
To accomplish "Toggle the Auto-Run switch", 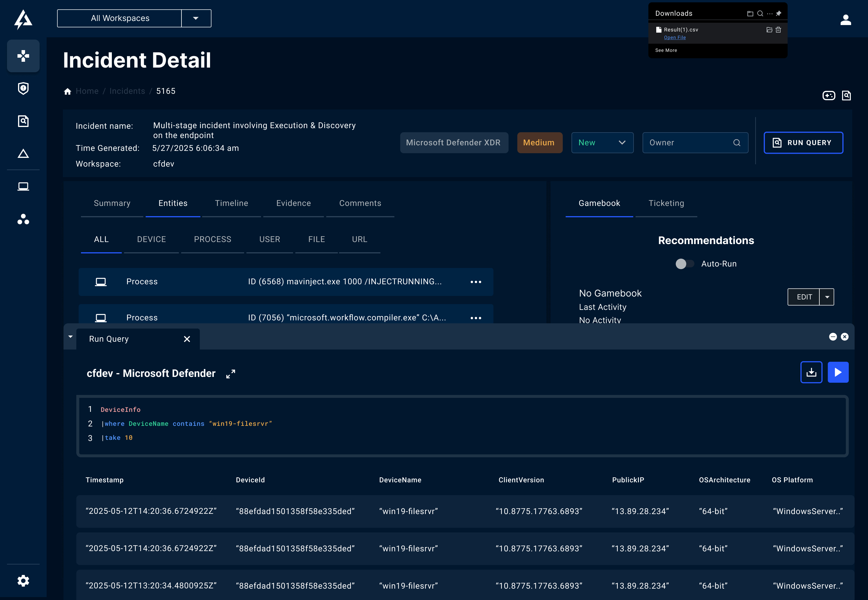I will coord(684,264).
